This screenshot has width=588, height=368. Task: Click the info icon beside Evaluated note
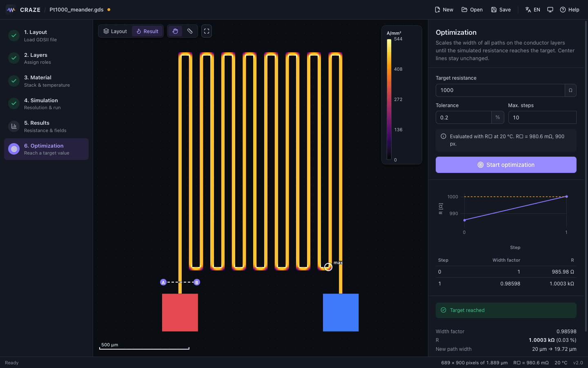(x=443, y=137)
